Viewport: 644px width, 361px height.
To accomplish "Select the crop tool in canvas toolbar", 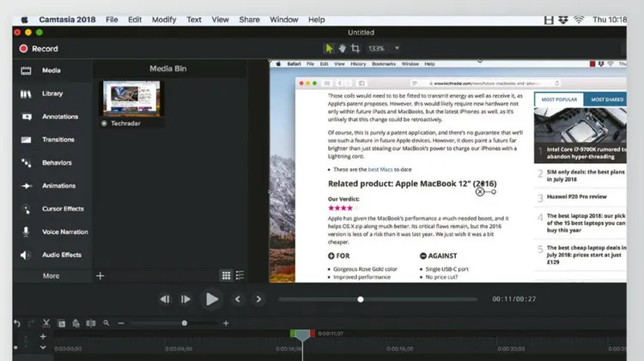I will 355,49.
